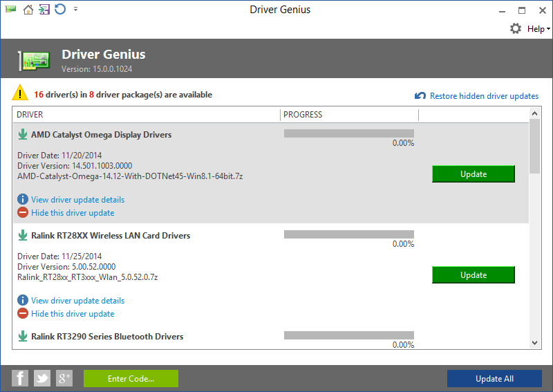
Task: Click scrollbar up arrow in driver list
Action: tap(534, 113)
